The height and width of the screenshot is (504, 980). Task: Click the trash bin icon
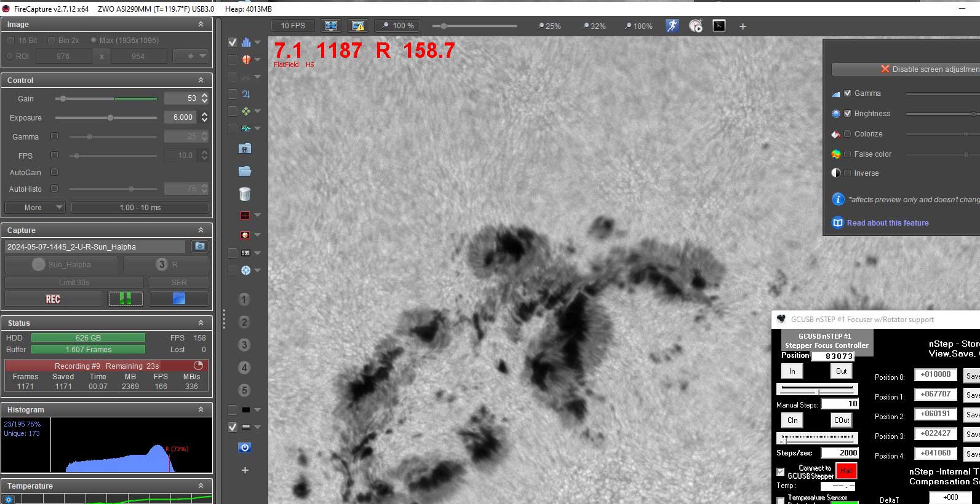[244, 194]
